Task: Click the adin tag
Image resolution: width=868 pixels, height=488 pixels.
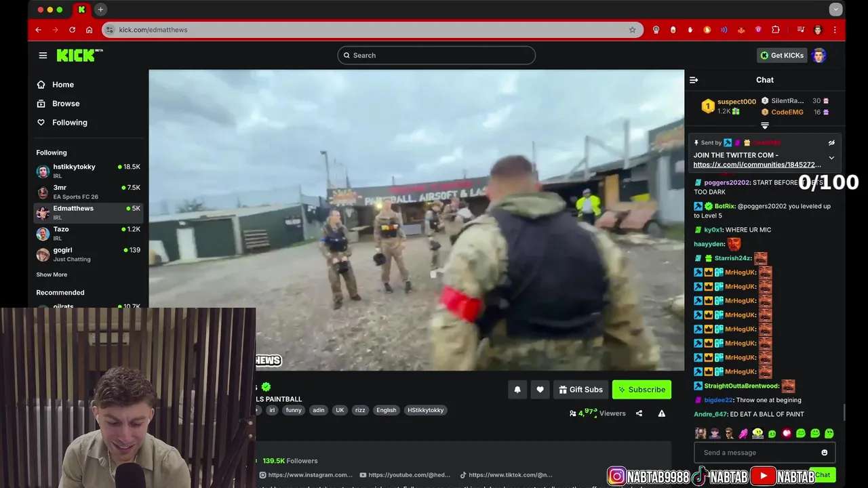Action: pyautogui.click(x=319, y=410)
